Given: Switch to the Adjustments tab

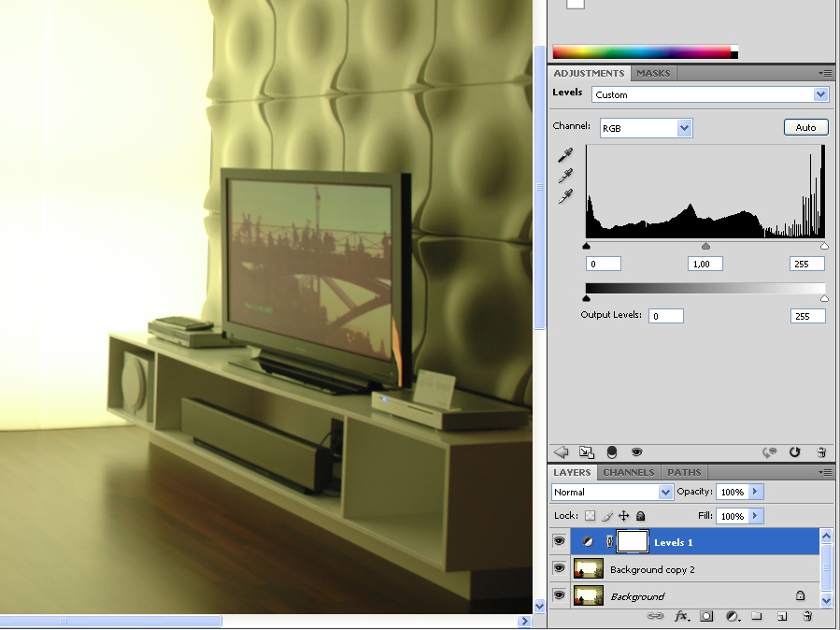Looking at the screenshot, I should [x=589, y=74].
